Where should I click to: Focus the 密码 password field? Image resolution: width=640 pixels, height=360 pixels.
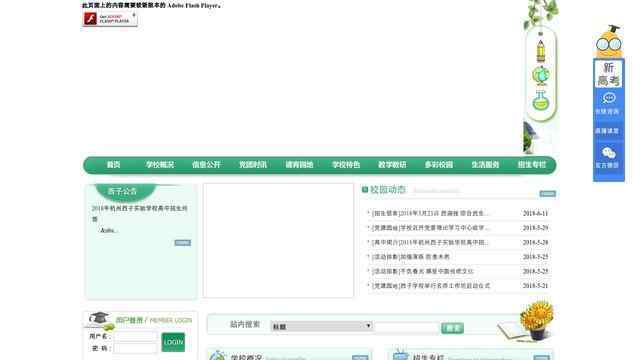click(x=136, y=348)
